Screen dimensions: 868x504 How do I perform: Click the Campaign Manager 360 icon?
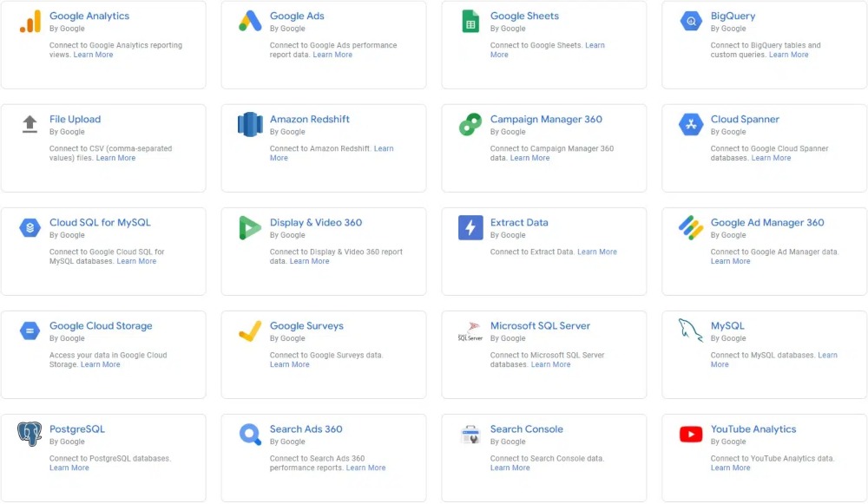pyautogui.click(x=470, y=124)
